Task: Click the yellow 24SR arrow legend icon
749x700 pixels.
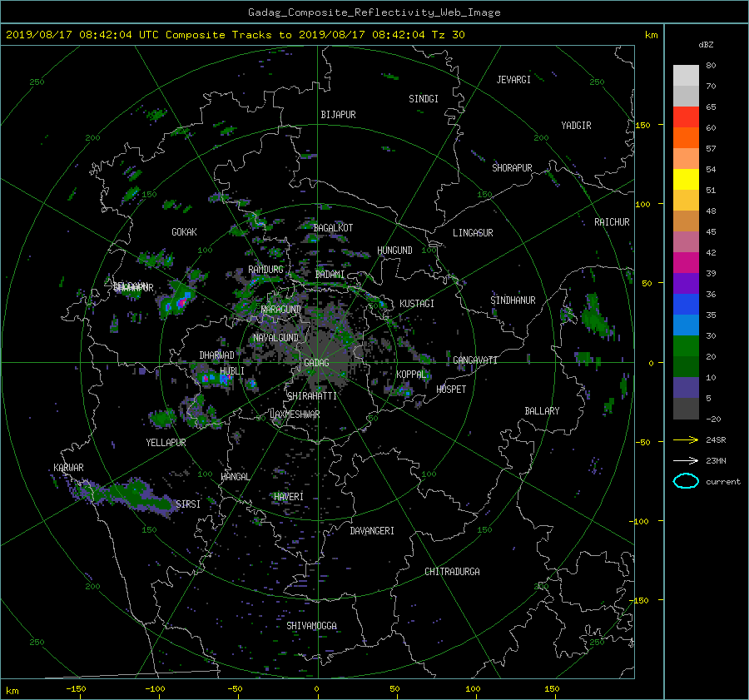Action: tap(686, 439)
